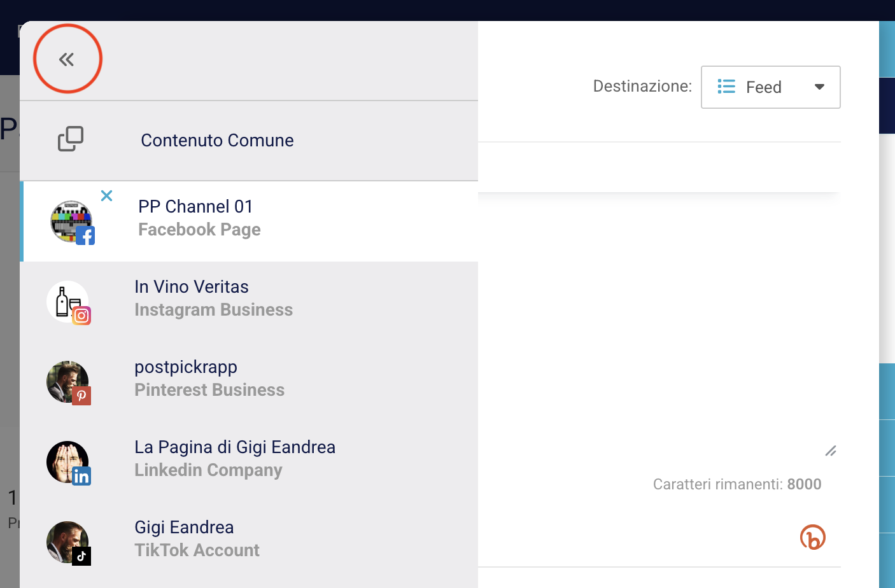Viewport: 895px width, 588px height.
Task: Click the Instagram badge on In Vino Veritas
Action: pos(83,315)
